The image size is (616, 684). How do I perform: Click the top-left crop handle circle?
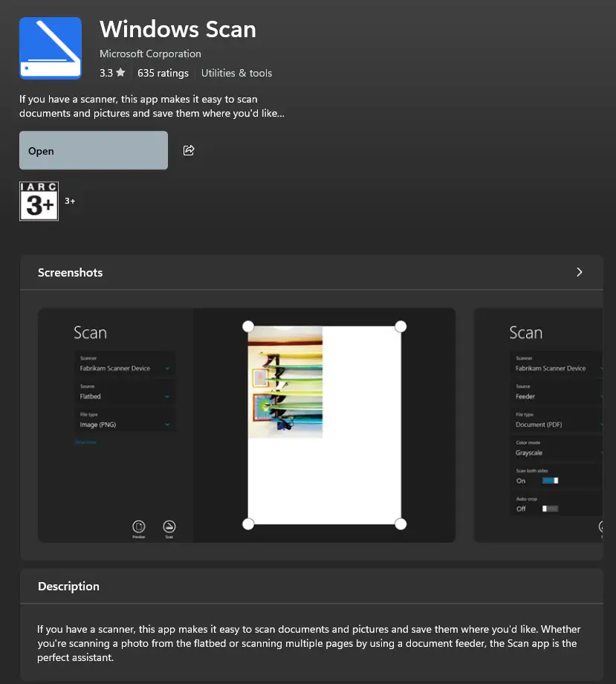coord(248,326)
